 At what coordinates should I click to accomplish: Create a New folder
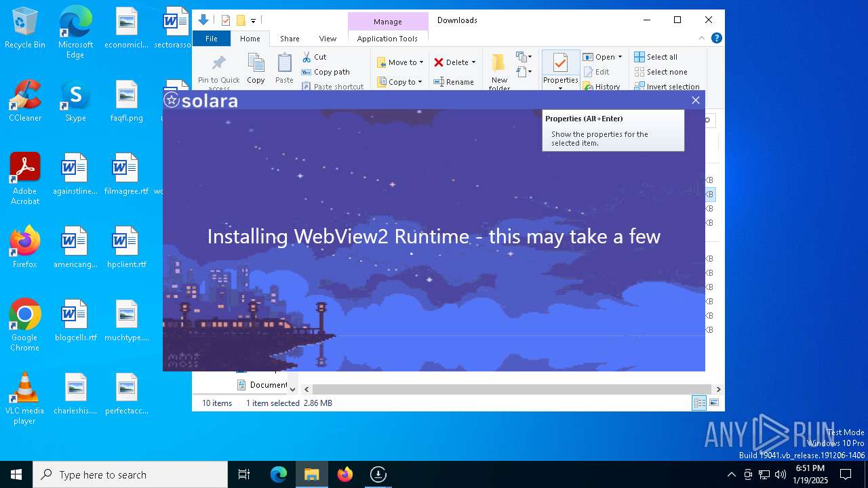coord(499,72)
